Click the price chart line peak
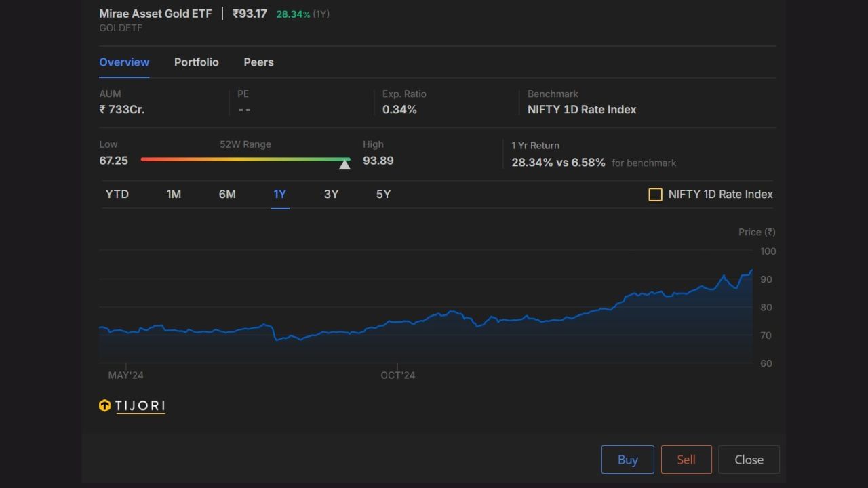The width and height of the screenshot is (868, 488). [751, 270]
